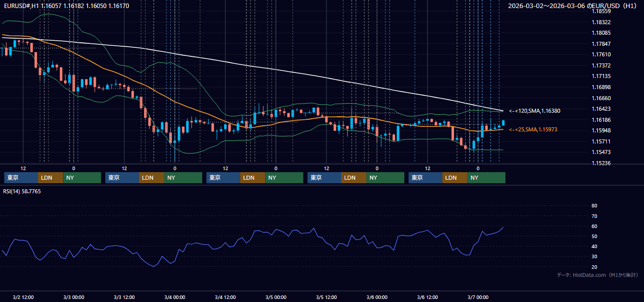
Task: Select price axis value 1.18085
Action: point(601,33)
